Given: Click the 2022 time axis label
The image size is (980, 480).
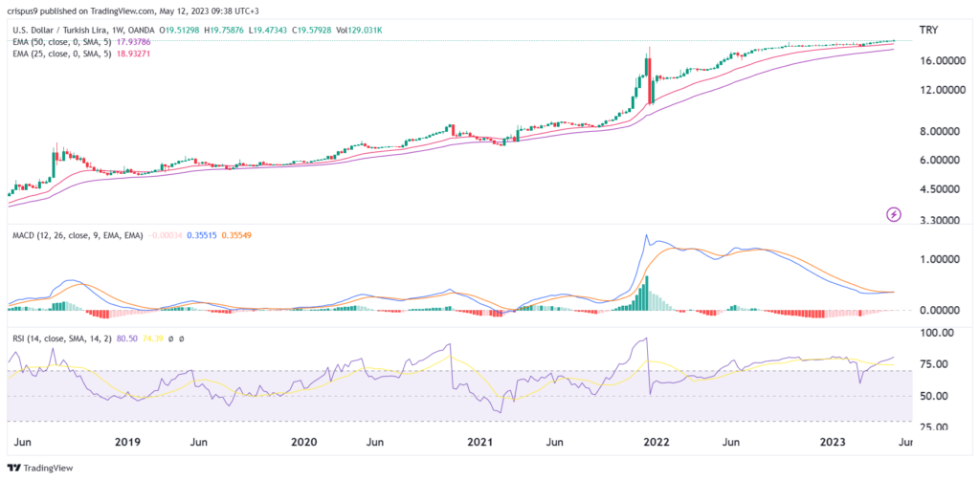Looking at the screenshot, I should [x=657, y=442].
